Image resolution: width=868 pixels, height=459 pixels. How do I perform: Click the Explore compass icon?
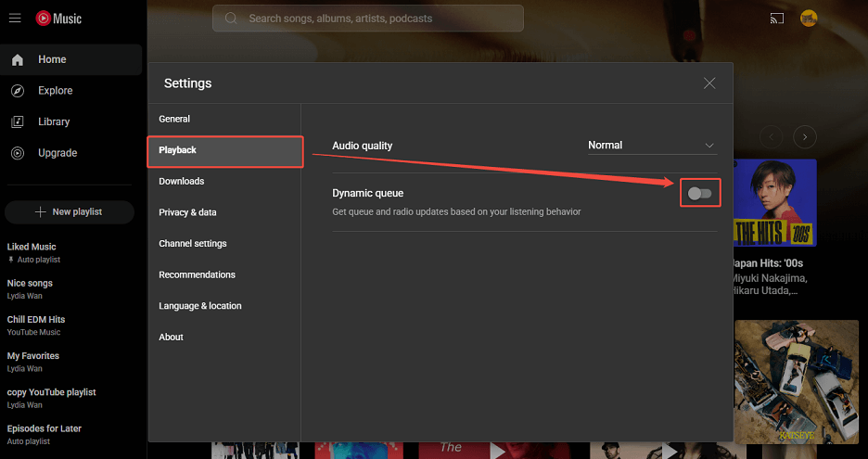tap(18, 91)
